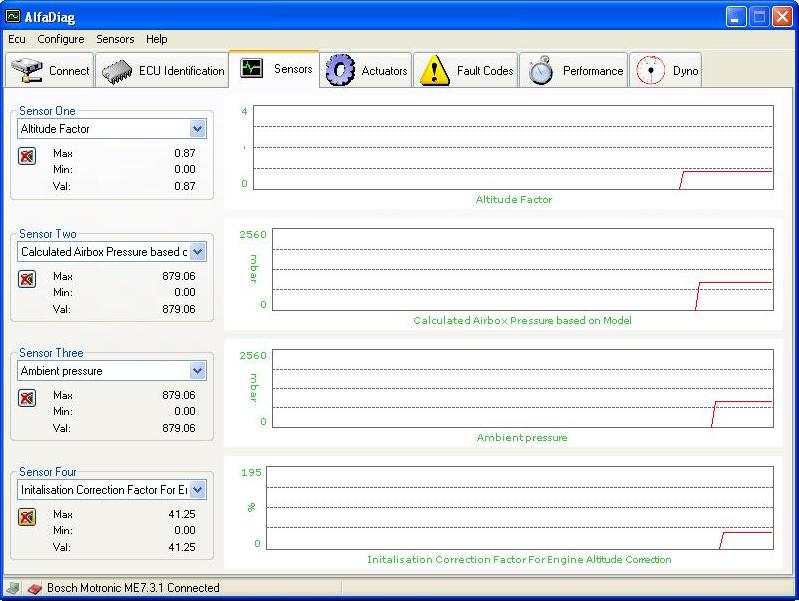Viewport: 799px width, 601px height.
Task: Click the AlfaDiag title bar icon
Action: (14, 16)
